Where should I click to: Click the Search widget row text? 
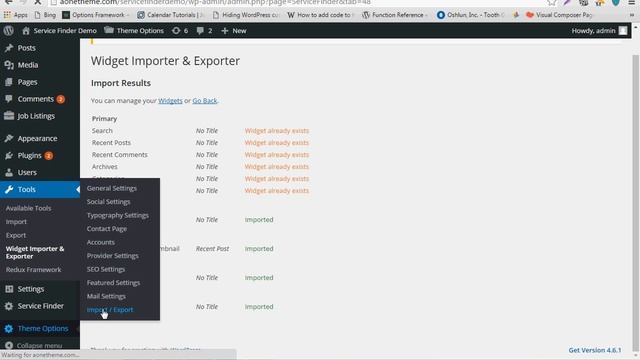(x=102, y=131)
